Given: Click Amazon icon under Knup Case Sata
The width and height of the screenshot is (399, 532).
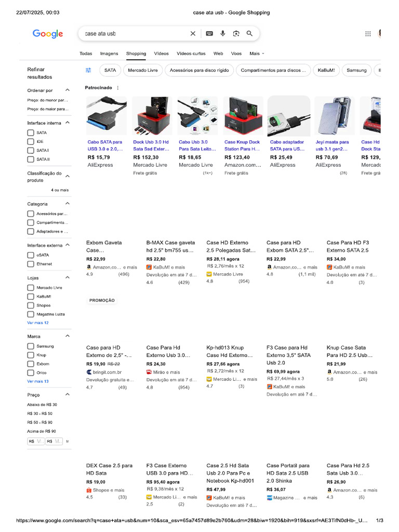Looking at the screenshot, I should click(329, 372).
